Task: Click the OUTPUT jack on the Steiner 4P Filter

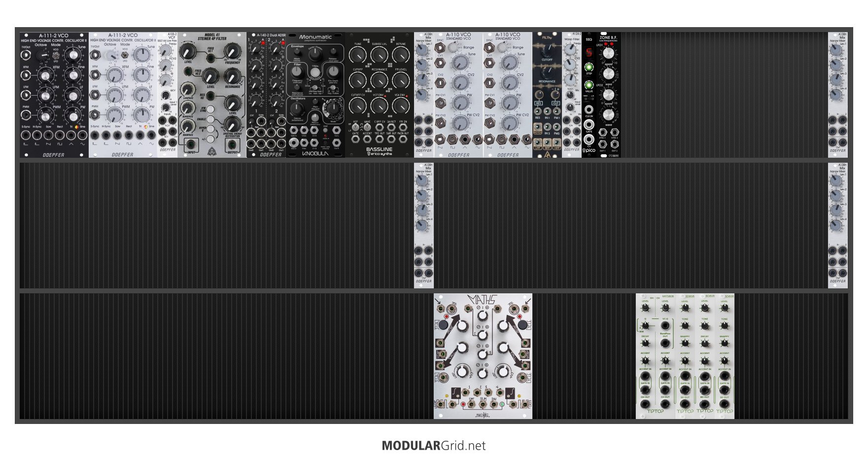Action: pos(232,145)
